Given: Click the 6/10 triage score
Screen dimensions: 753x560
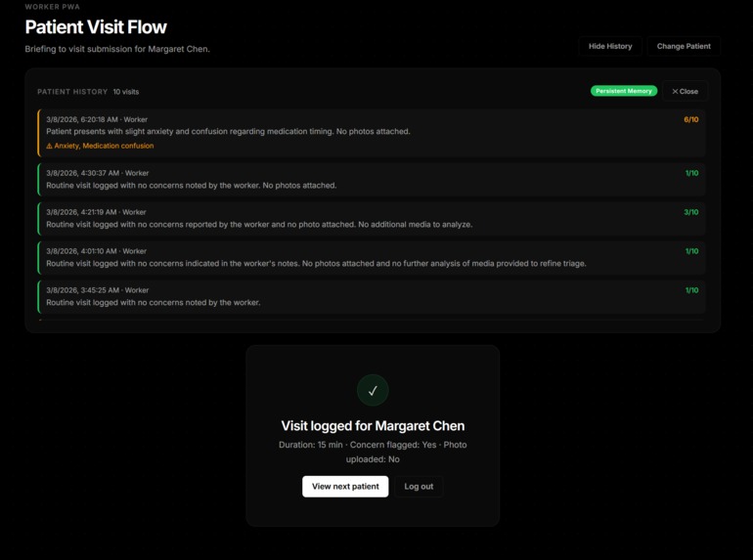Looking at the screenshot, I should pos(691,119).
